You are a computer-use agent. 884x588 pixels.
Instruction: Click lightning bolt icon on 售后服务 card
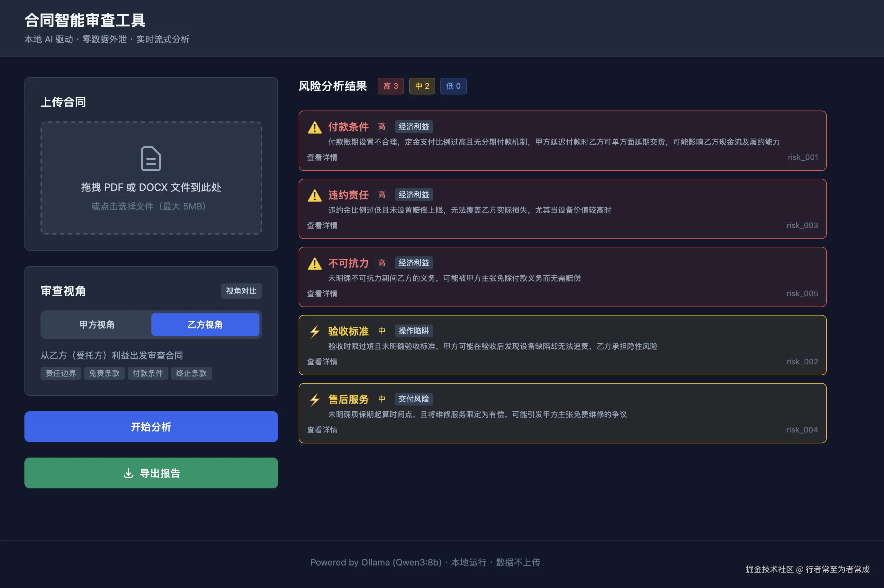click(314, 400)
